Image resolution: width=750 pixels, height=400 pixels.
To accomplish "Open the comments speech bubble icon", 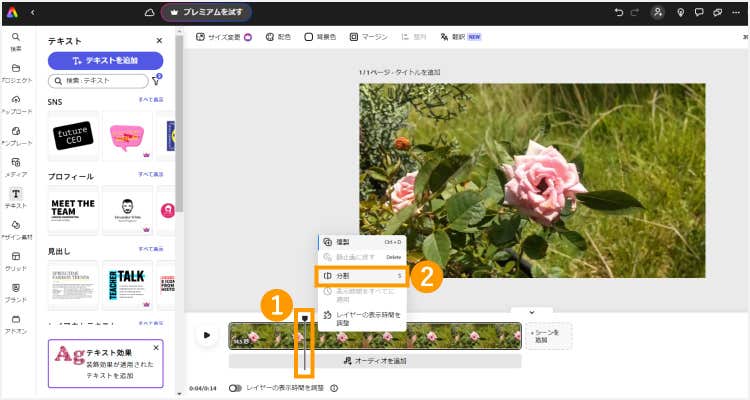I will pos(699,12).
